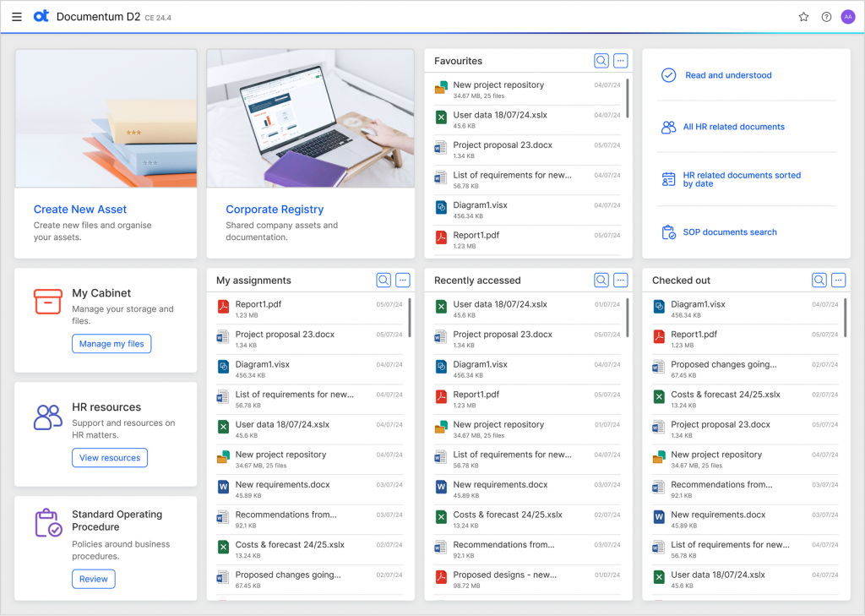Click the Favourites list scrollbar

pyautogui.click(x=628, y=97)
